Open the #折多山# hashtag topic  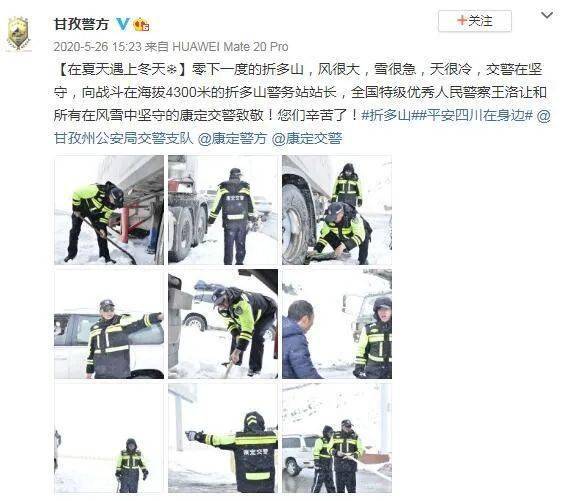388,115
